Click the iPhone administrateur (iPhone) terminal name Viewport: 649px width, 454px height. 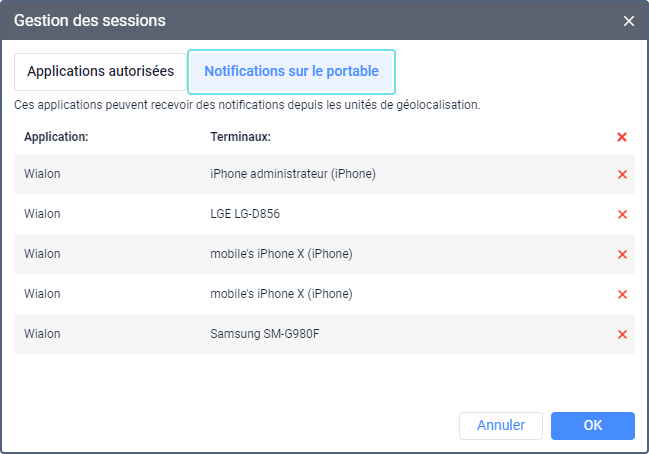293,174
